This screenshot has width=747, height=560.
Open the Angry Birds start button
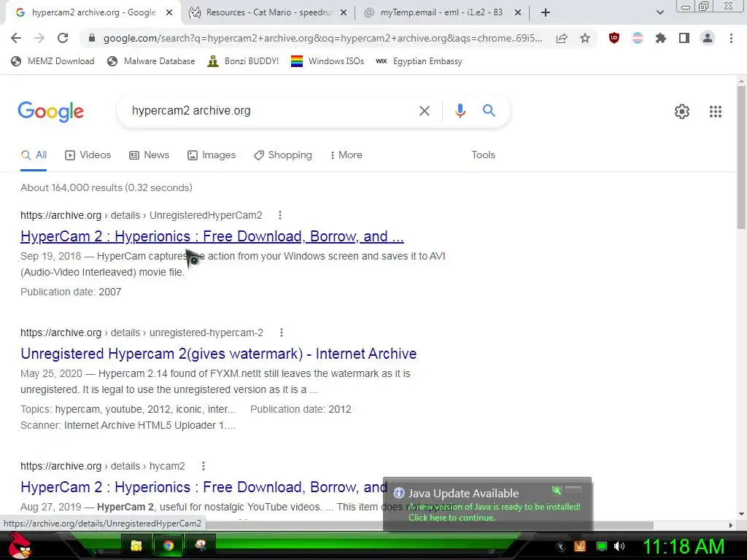coord(20,545)
